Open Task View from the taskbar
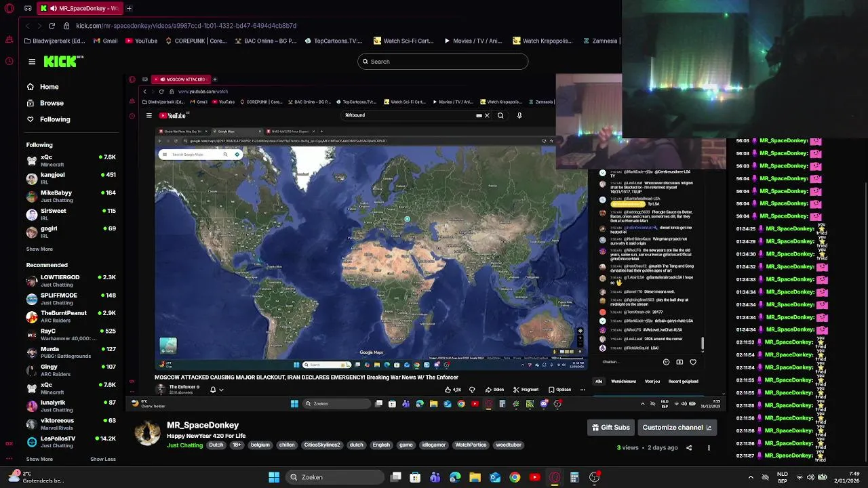The image size is (868, 488). click(x=396, y=477)
